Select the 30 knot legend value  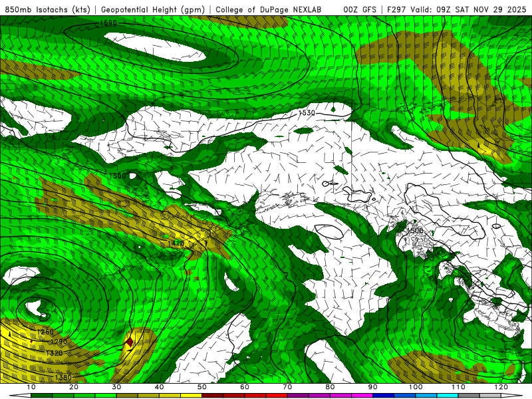(116, 387)
